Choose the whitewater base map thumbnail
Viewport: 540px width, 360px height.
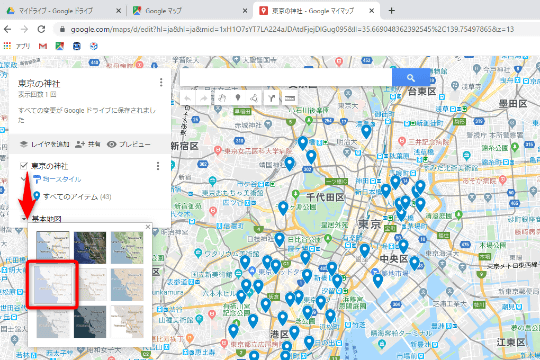click(127, 322)
